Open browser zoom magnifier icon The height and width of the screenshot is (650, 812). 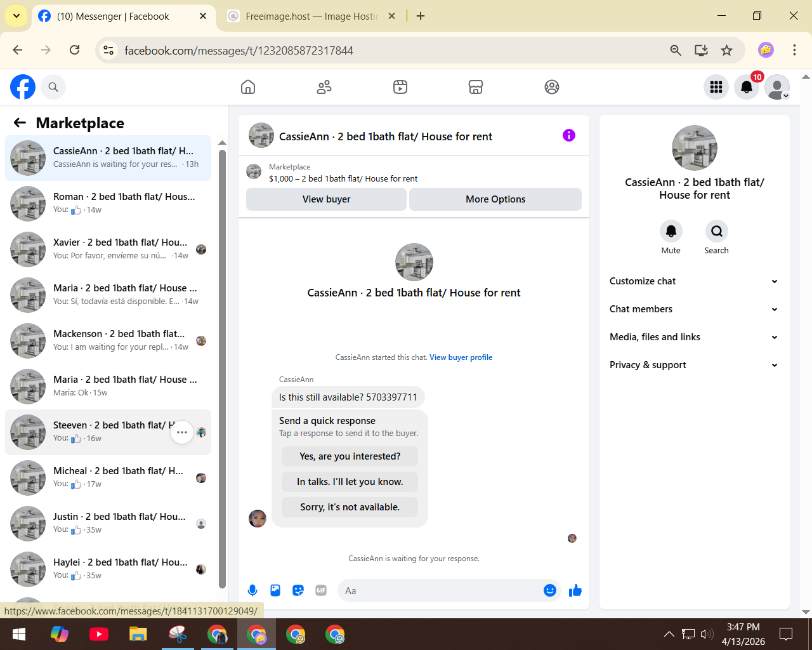tap(676, 50)
